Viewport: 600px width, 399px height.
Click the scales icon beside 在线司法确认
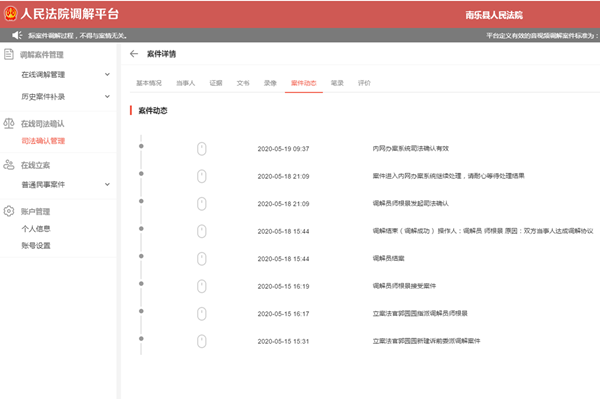coord(9,124)
